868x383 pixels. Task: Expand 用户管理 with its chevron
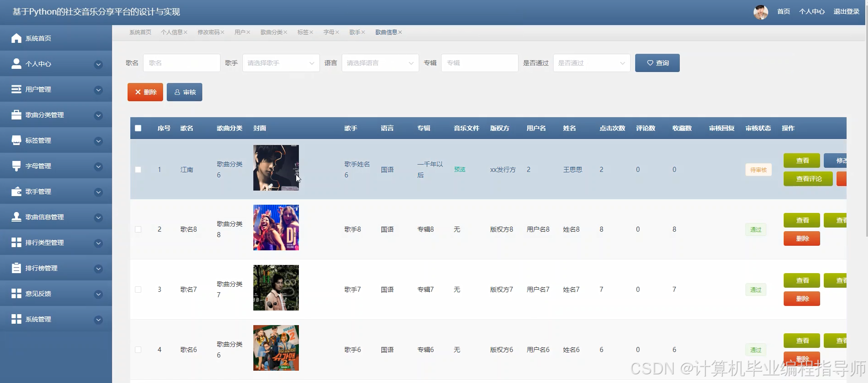(x=98, y=90)
